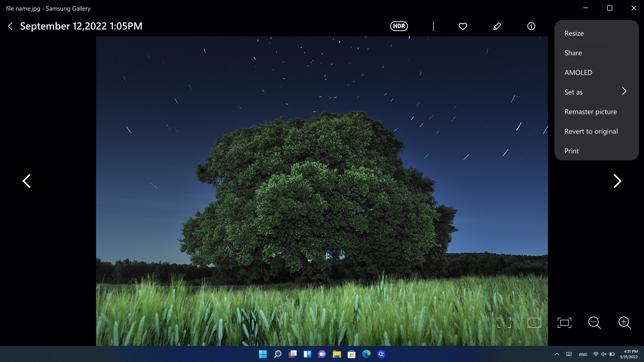The image size is (644, 362).
Task: Print the current photo
Action: coord(572,151)
